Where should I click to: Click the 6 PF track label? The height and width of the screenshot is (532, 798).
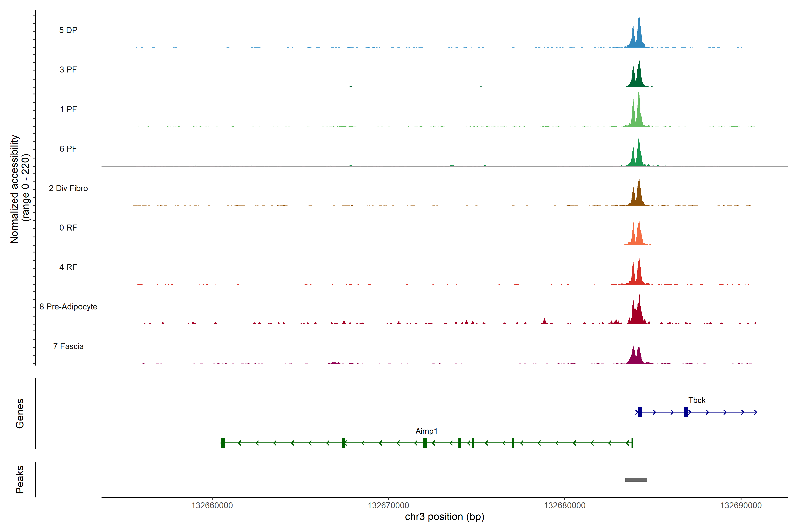click(x=68, y=149)
